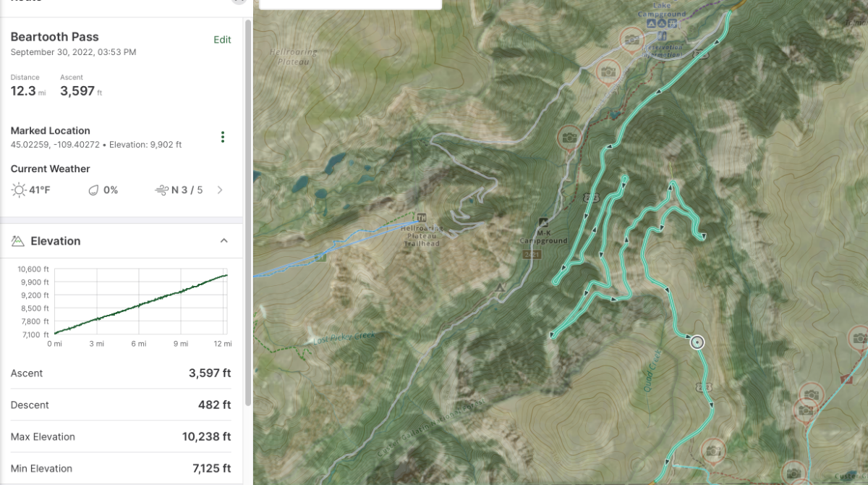Click the 7,125 ft min elevation value
The height and width of the screenshot is (485, 868).
[x=212, y=468]
